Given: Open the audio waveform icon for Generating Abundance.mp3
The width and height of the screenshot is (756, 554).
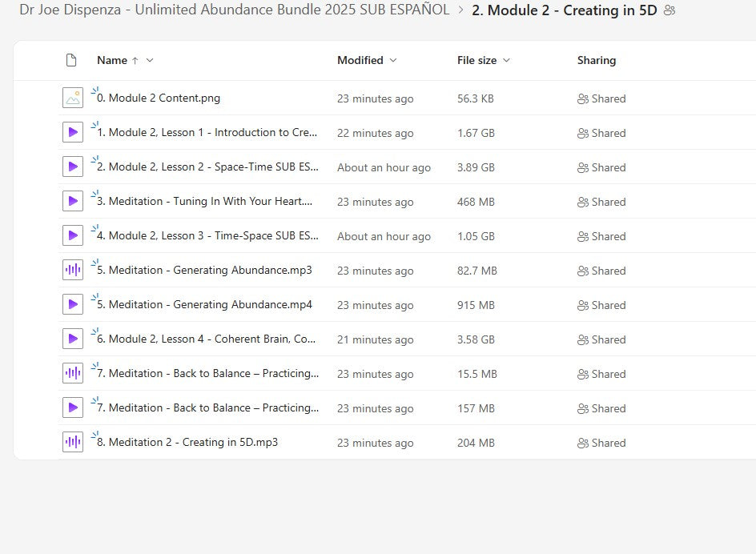Looking at the screenshot, I should [73, 270].
